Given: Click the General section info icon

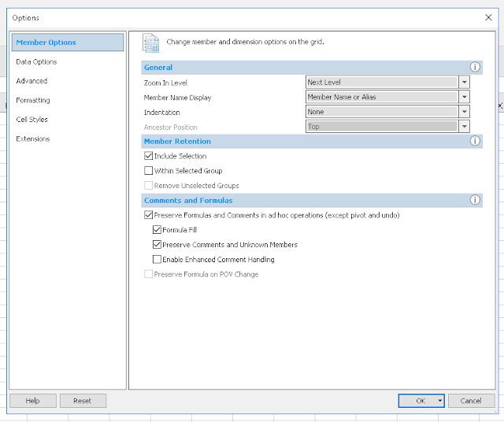Looking at the screenshot, I should pos(475,68).
